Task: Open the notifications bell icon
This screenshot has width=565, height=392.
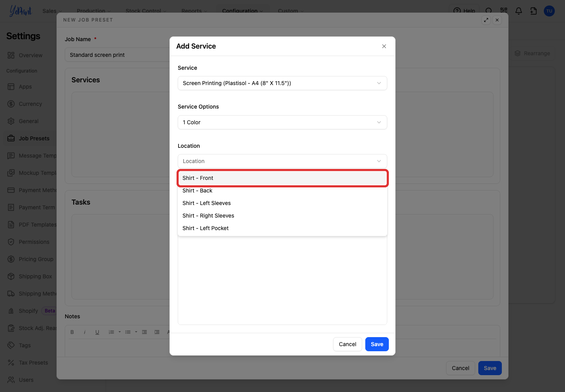Action: click(x=519, y=11)
